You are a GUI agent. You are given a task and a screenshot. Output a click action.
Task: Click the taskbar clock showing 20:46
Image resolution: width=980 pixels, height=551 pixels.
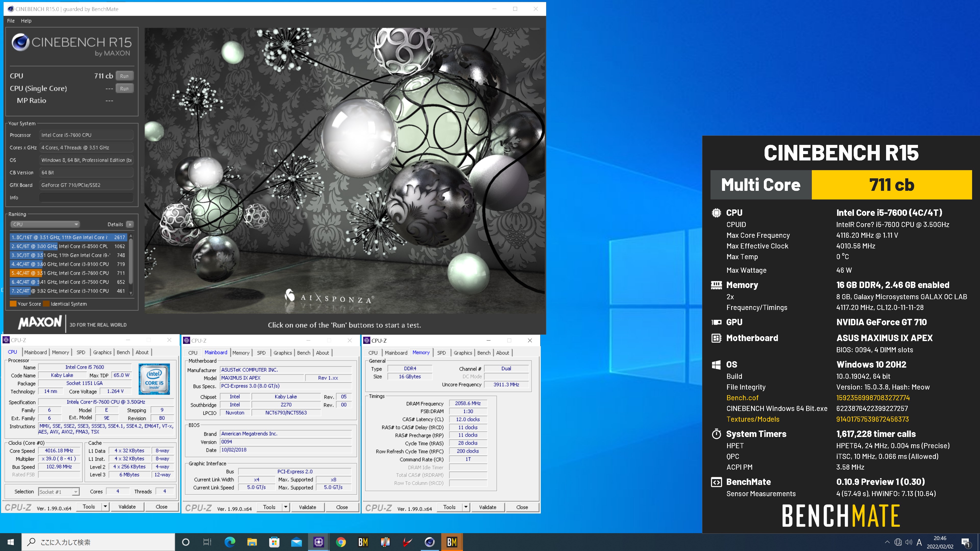pyautogui.click(x=940, y=542)
